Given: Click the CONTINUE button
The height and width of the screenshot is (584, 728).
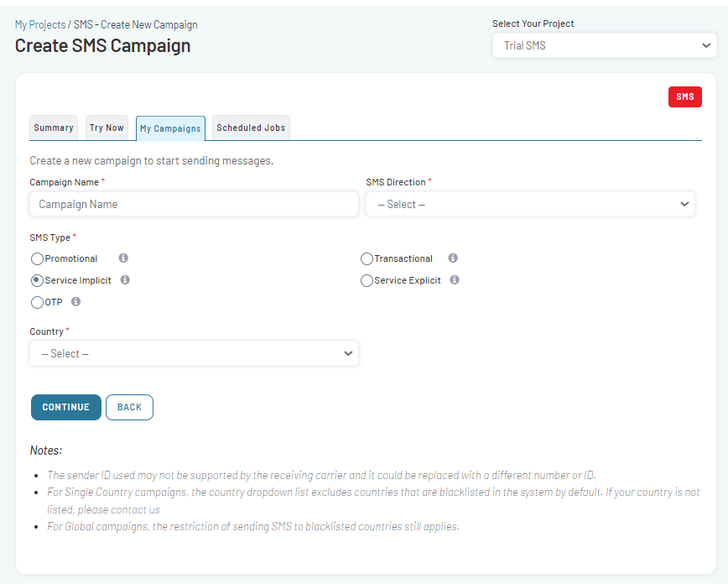Looking at the screenshot, I should point(66,407).
